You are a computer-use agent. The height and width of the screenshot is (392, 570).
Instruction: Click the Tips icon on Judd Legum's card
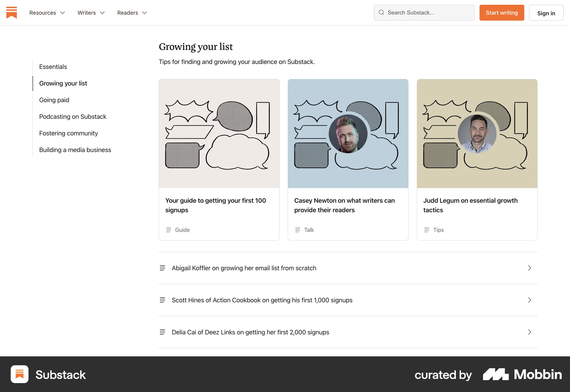427,230
